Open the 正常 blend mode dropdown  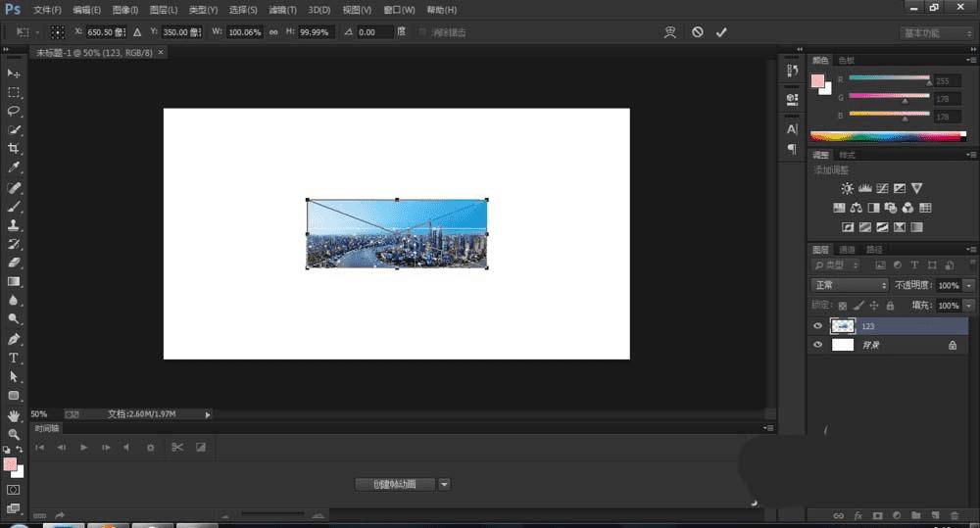850,285
